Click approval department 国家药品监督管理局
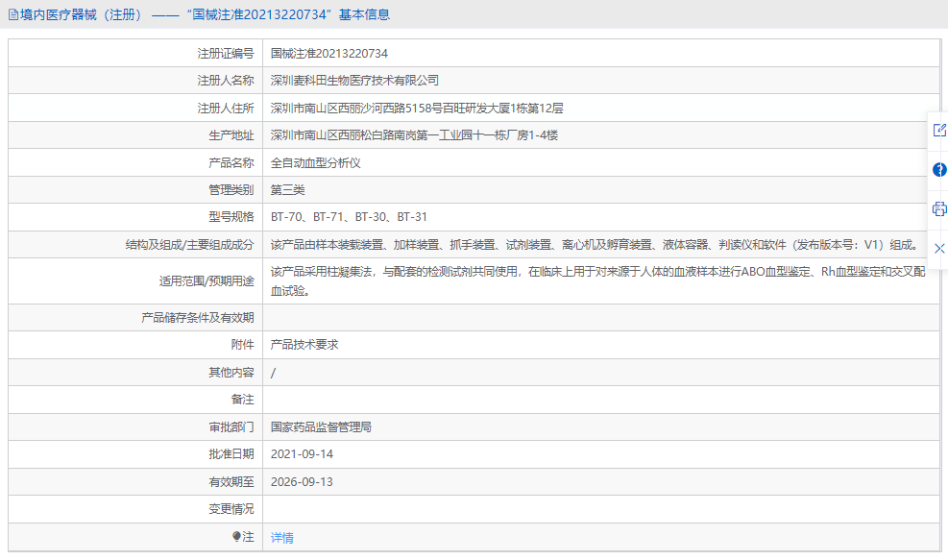The width and height of the screenshot is (948, 560). 321,426
